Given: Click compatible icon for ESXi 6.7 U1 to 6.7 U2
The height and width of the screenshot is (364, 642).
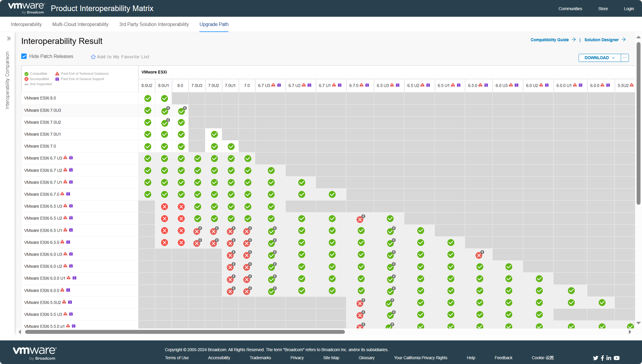Looking at the screenshot, I should 302,182.
